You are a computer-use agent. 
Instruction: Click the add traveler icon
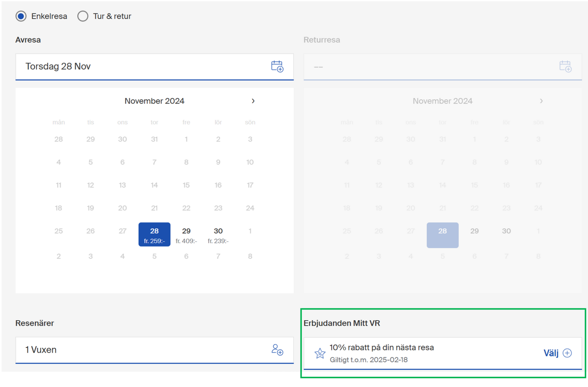pyautogui.click(x=277, y=350)
